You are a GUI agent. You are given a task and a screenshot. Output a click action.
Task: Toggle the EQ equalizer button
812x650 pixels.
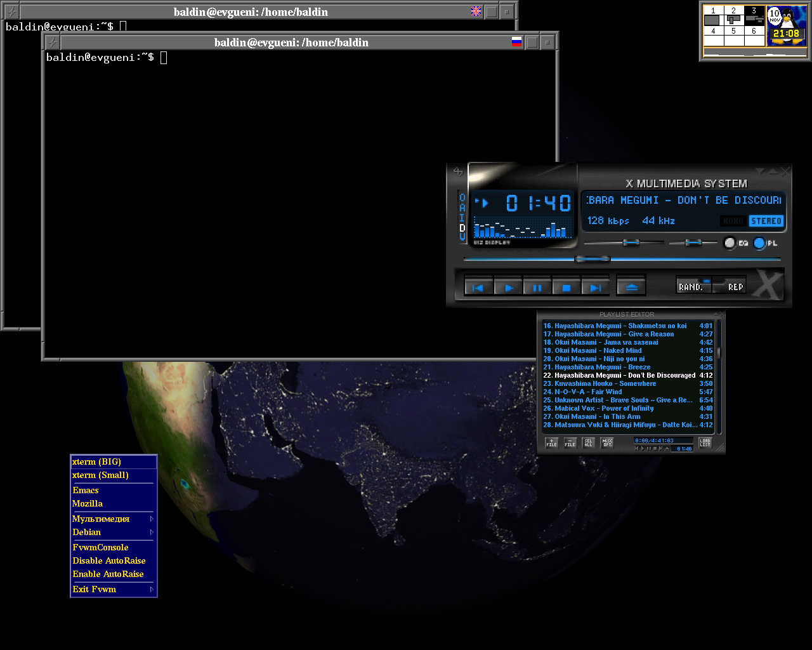pos(737,242)
